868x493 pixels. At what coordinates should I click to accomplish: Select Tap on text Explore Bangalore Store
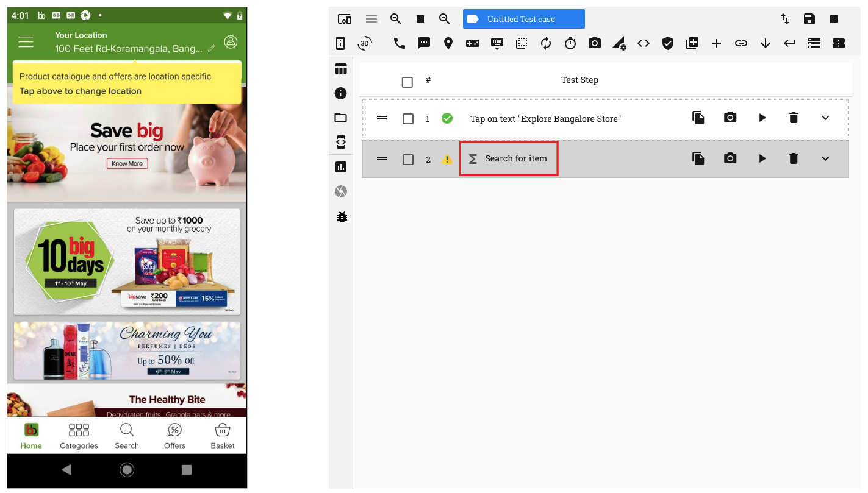click(x=545, y=119)
